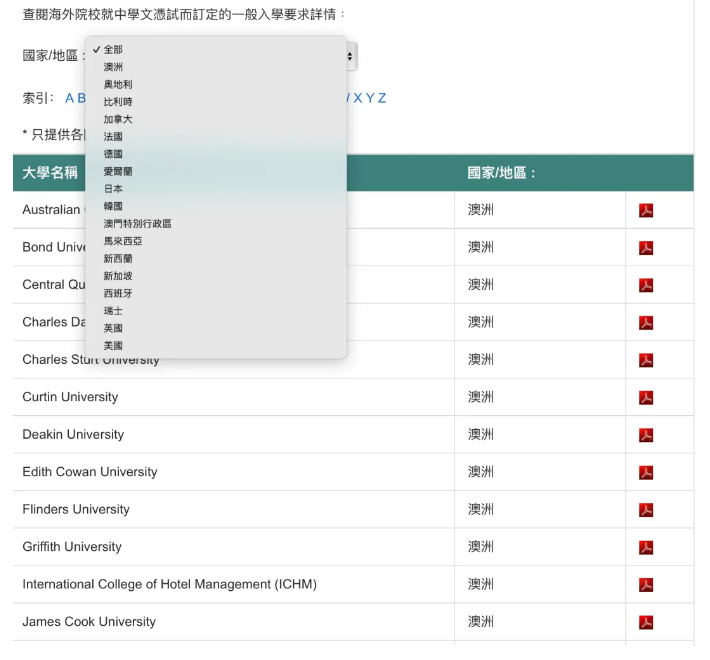This screenshot has height=660, width=710.
Task: Choose 比利時 in the dropdown
Action: [216, 102]
